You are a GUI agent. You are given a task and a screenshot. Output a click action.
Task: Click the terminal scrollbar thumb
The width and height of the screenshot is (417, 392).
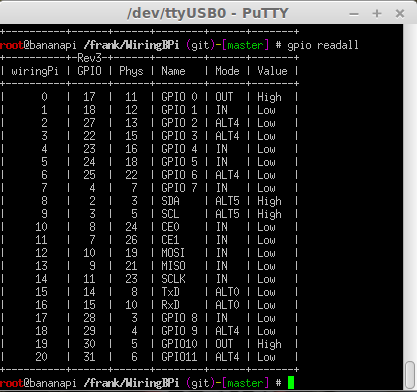tap(410, 375)
